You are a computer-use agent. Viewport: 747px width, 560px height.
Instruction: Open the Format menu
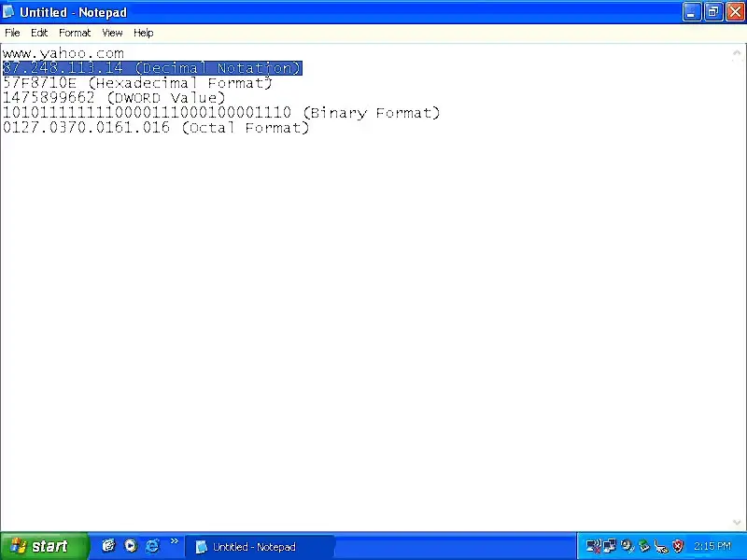(75, 33)
